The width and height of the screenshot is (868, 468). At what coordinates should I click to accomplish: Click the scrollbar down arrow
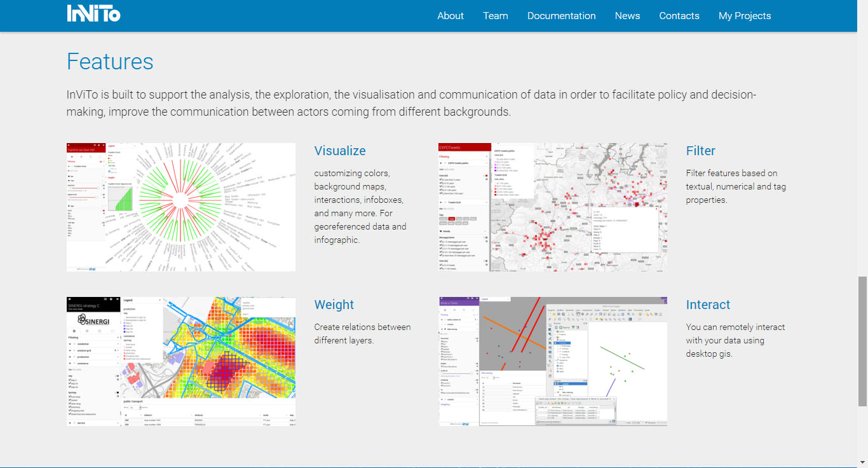pos(862,462)
